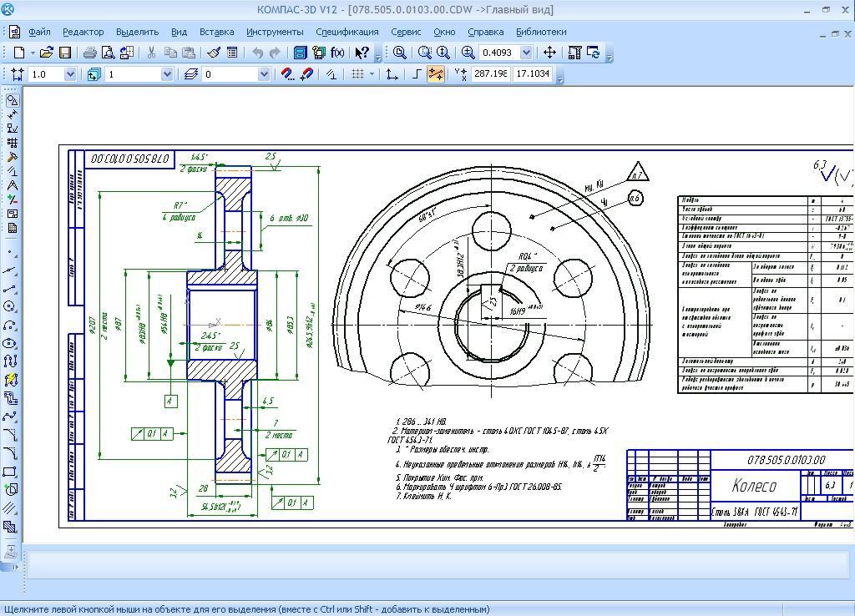Open the Спецификация menu

coord(347,32)
